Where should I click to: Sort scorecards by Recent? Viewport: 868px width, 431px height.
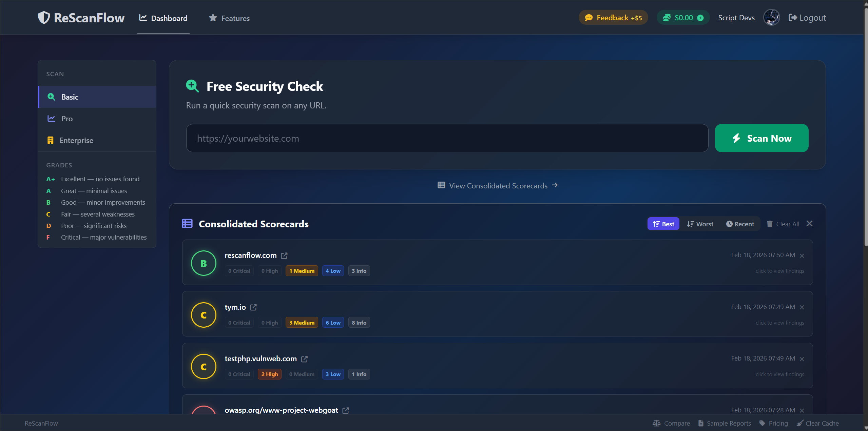740,224
